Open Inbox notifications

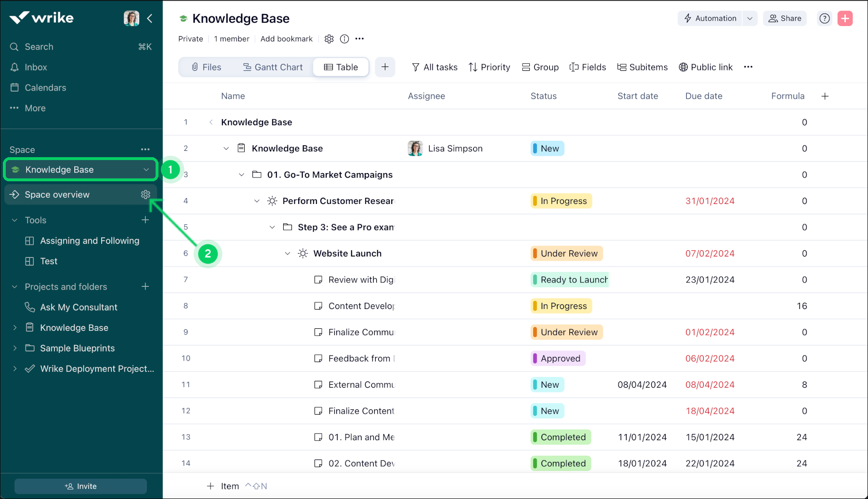coord(36,67)
